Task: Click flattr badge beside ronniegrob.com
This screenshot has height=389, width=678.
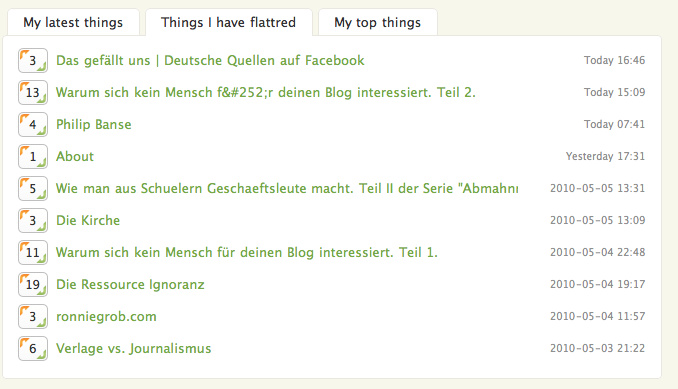Action: point(33,316)
